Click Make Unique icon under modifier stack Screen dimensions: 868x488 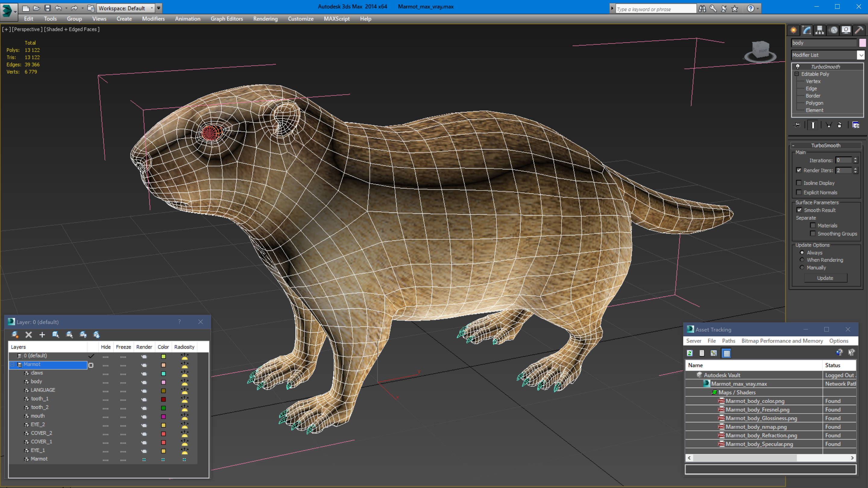(x=829, y=125)
